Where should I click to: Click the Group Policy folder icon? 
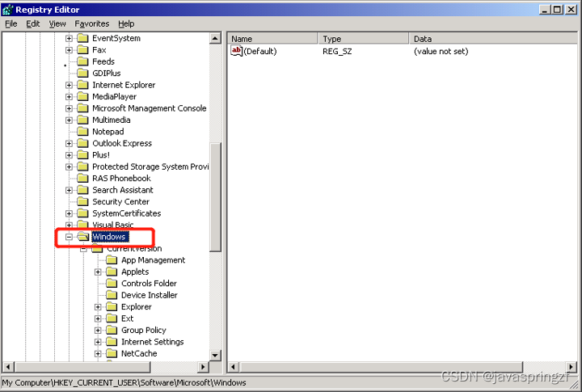(112, 330)
